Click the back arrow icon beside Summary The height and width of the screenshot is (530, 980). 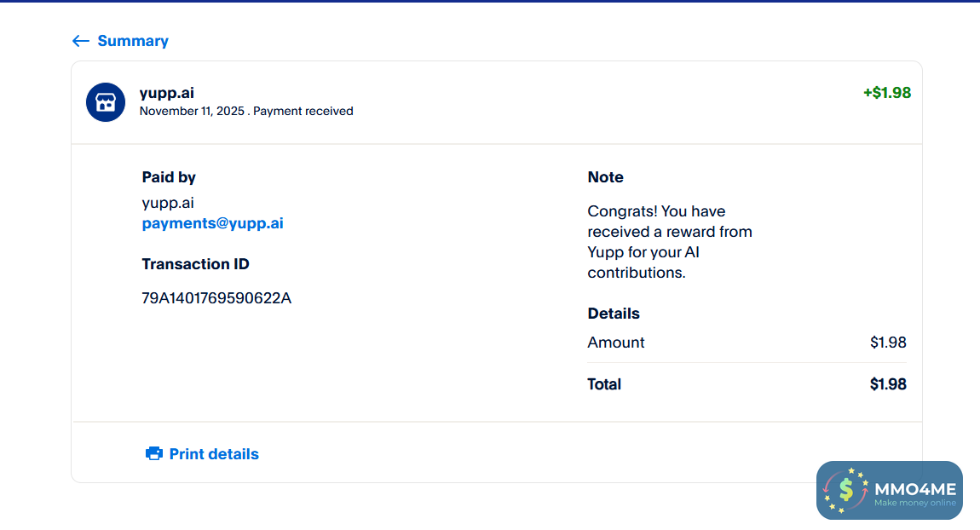click(80, 41)
